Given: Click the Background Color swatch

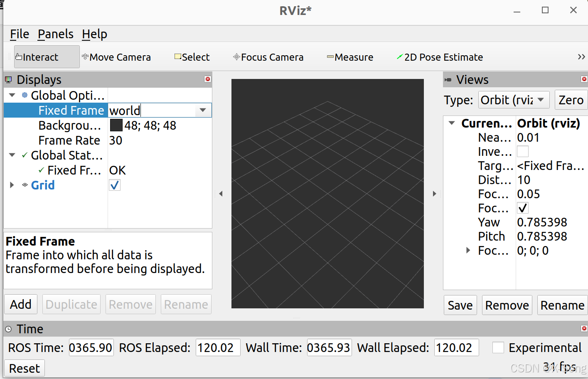Looking at the screenshot, I should (116, 125).
